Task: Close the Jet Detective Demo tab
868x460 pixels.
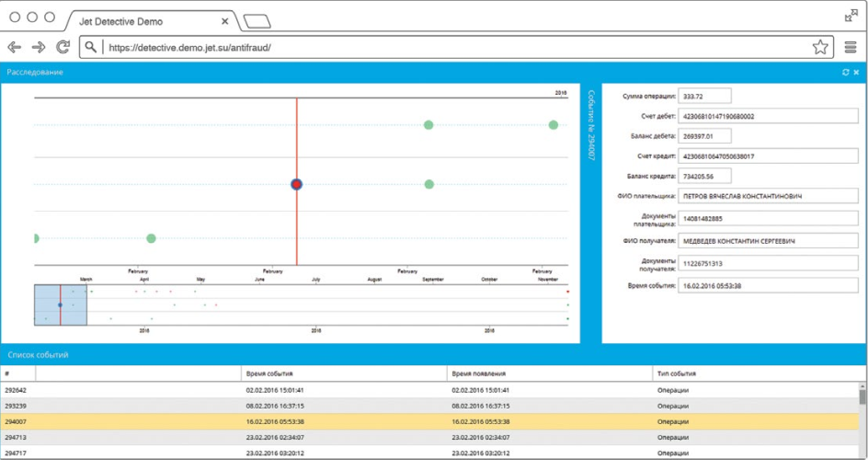Action: point(224,21)
